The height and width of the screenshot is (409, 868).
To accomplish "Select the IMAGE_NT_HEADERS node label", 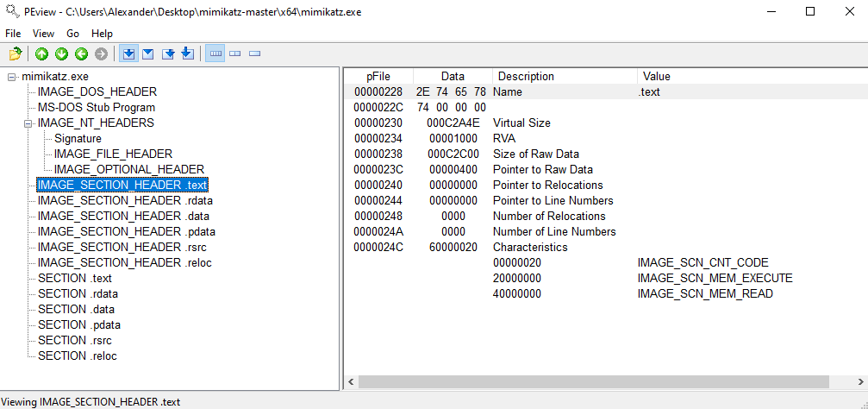I will 96,123.
